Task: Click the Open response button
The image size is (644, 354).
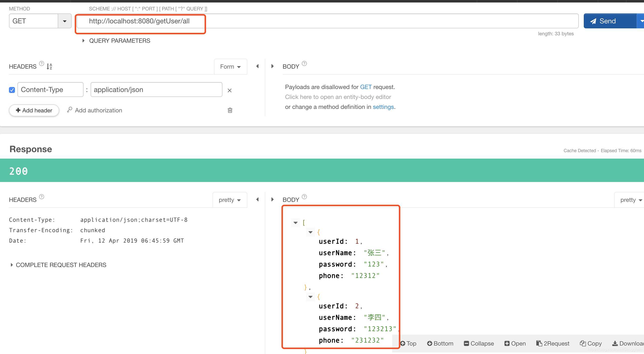Action: 515,344
